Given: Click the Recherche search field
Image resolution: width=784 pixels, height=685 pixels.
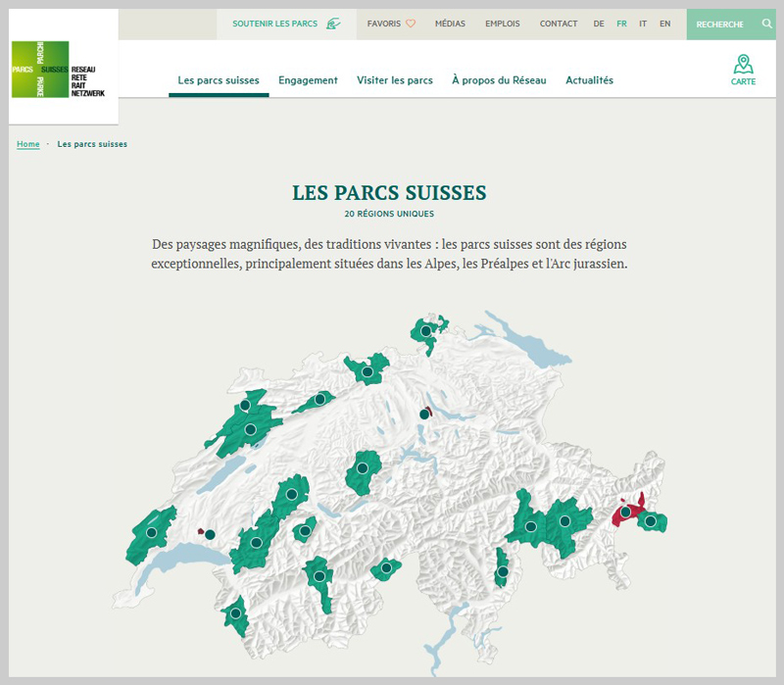Looking at the screenshot, I should 719,24.
